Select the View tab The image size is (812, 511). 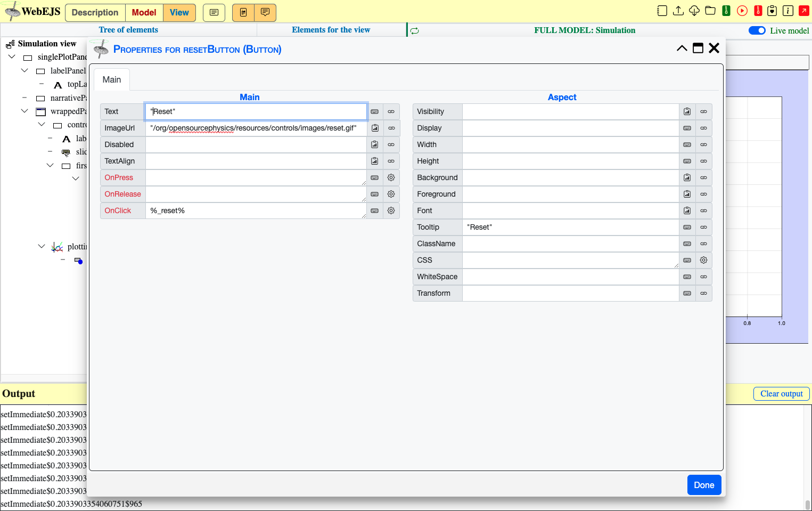point(179,12)
